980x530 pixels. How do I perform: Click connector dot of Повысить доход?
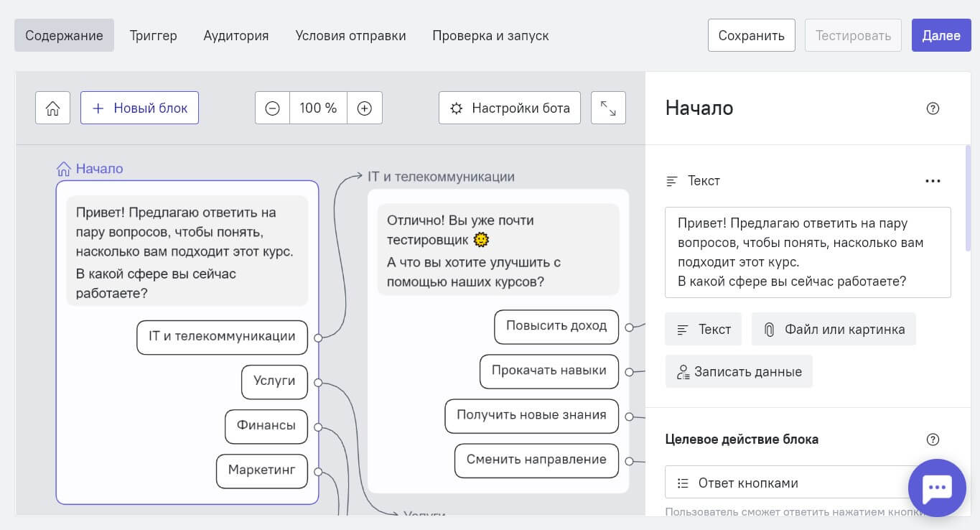tap(629, 327)
